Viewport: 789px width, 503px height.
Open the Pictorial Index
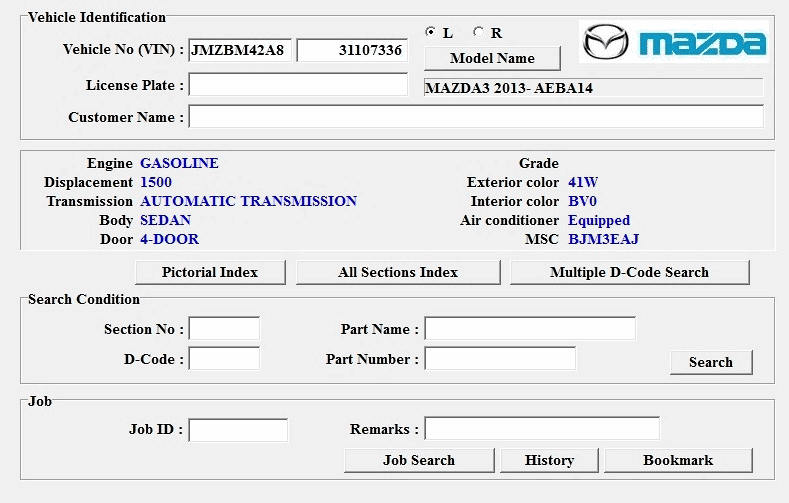tap(210, 272)
